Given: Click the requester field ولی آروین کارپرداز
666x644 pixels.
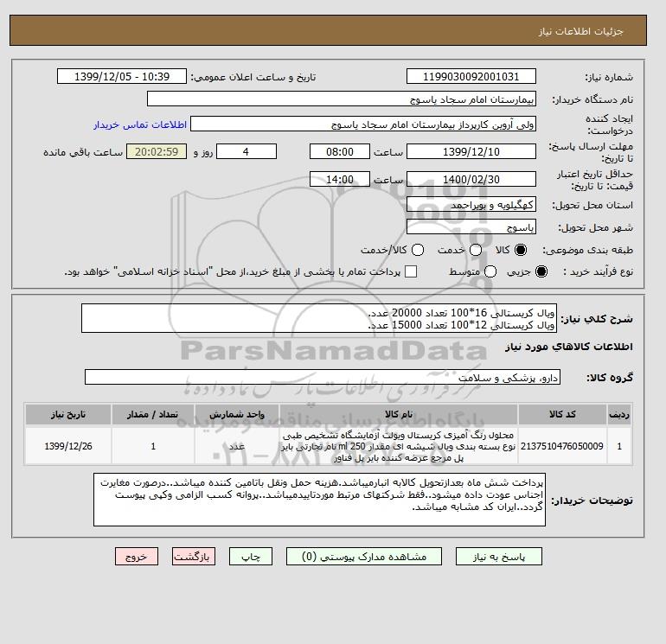Looking at the screenshot, I should 363,124.
